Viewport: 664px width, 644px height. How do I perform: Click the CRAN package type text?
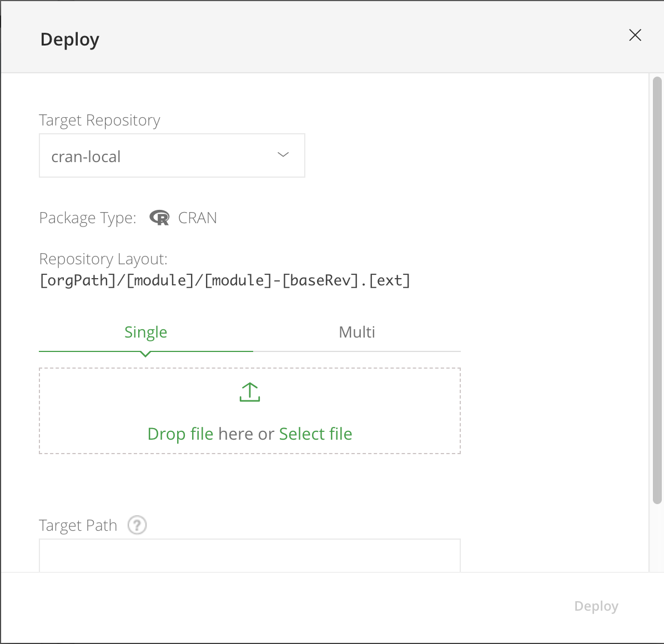198,218
